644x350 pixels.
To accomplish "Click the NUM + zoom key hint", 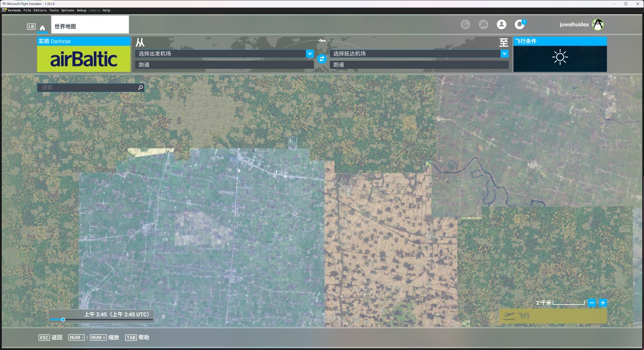I will tap(98, 337).
